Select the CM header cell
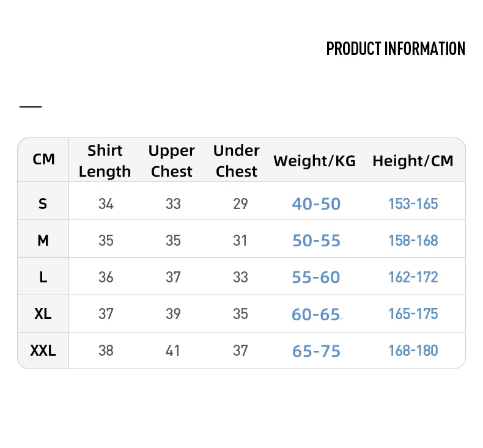 click(43, 160)
